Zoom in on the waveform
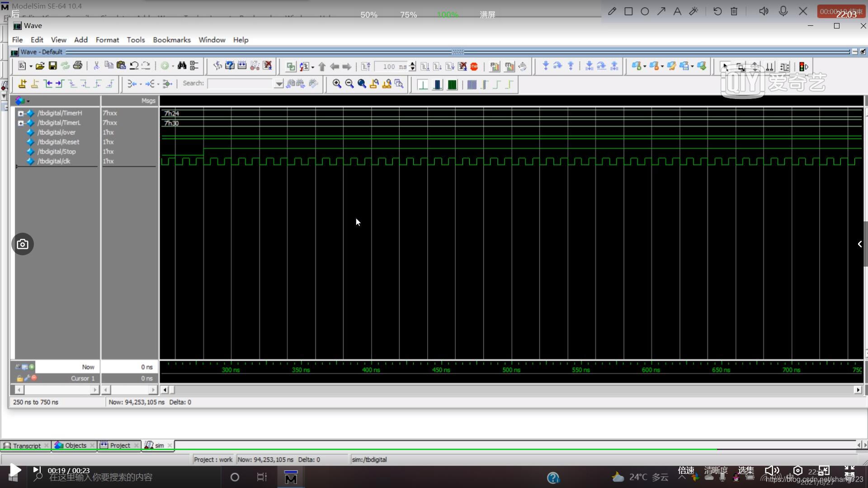Image resolution: width=868 pixels, height=488 pixels. click(x=337, y=84)
